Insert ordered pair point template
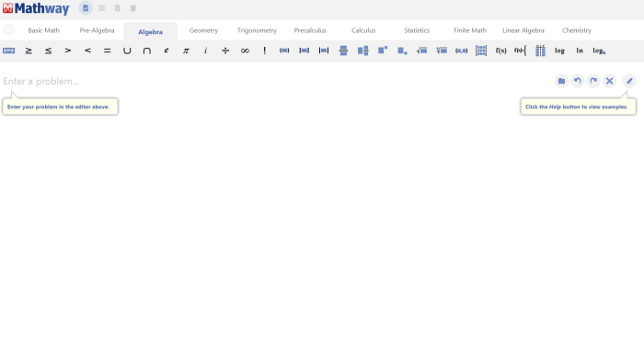The image size is (644, 362). coord(461,51)
